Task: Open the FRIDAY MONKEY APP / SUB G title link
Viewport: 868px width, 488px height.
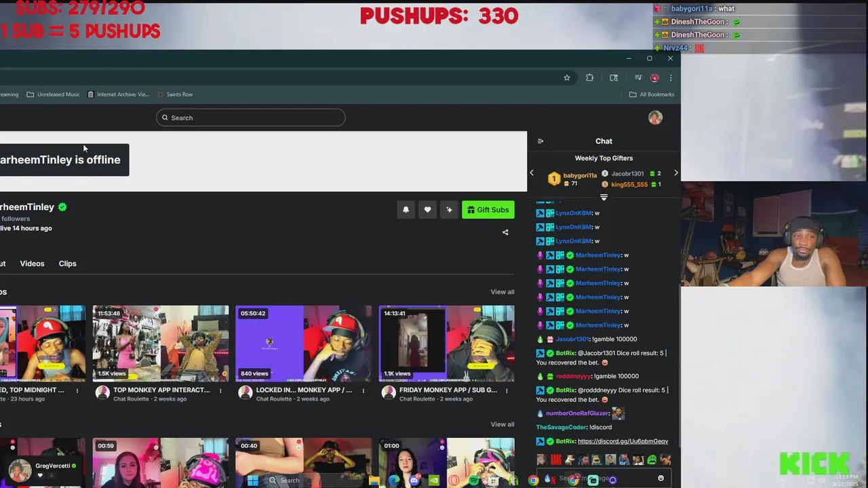Action: point(448,390)
